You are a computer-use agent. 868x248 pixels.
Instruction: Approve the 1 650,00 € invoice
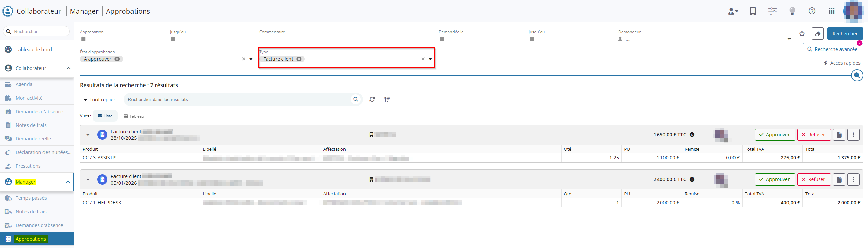(775, 135)
